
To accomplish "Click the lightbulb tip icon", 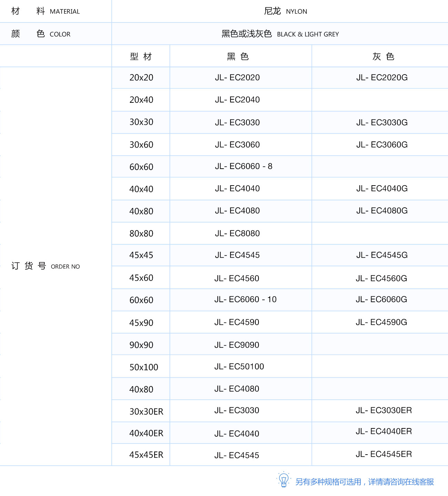I will coord(284,480).
